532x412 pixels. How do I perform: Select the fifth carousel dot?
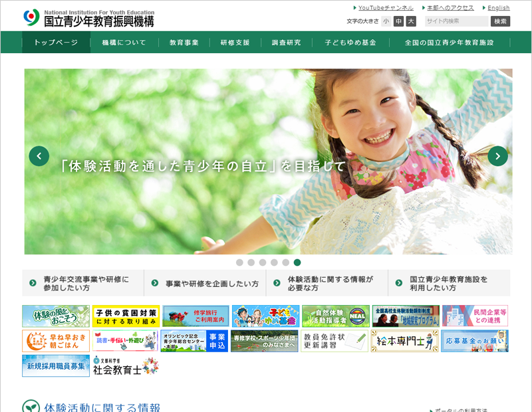coord(286,262)
